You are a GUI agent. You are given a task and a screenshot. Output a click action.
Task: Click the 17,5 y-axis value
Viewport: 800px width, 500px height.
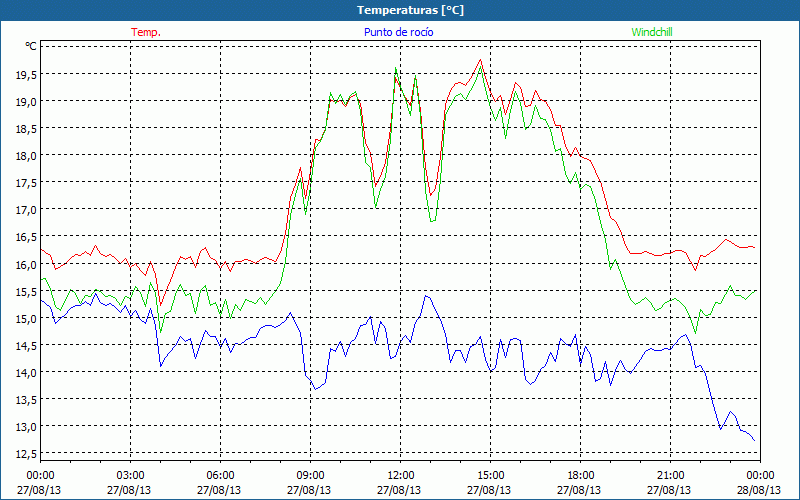tap(26, 183)
